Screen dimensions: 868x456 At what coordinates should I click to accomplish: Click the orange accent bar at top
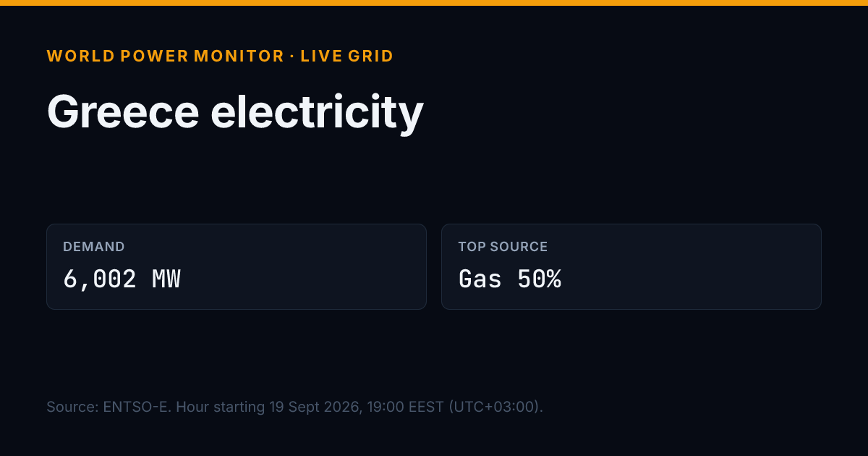434,3
